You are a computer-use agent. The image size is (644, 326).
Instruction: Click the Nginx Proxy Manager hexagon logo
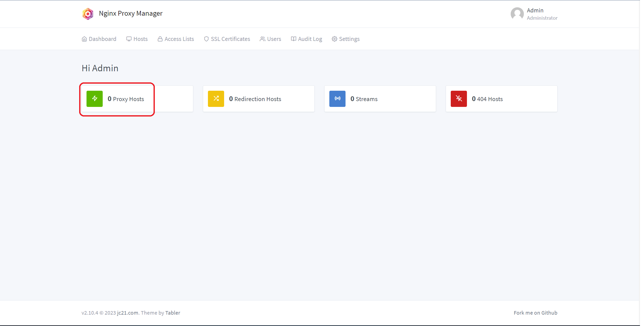88,14
